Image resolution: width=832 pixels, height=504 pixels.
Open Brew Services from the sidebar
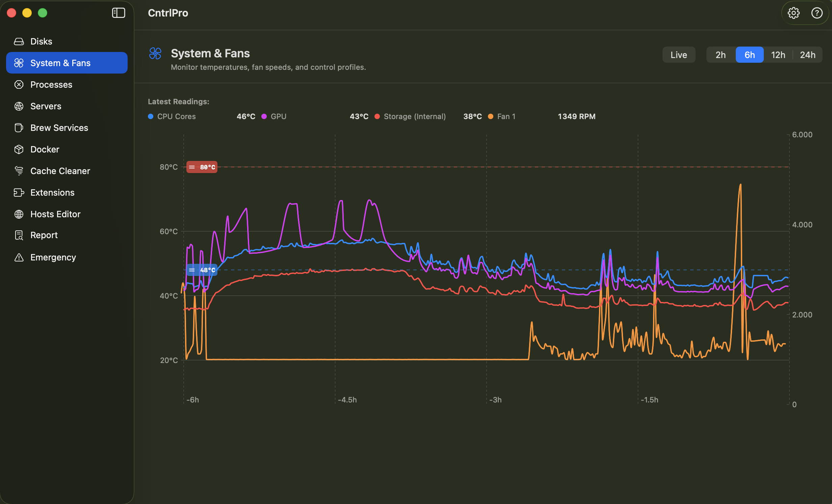point(67,128)
